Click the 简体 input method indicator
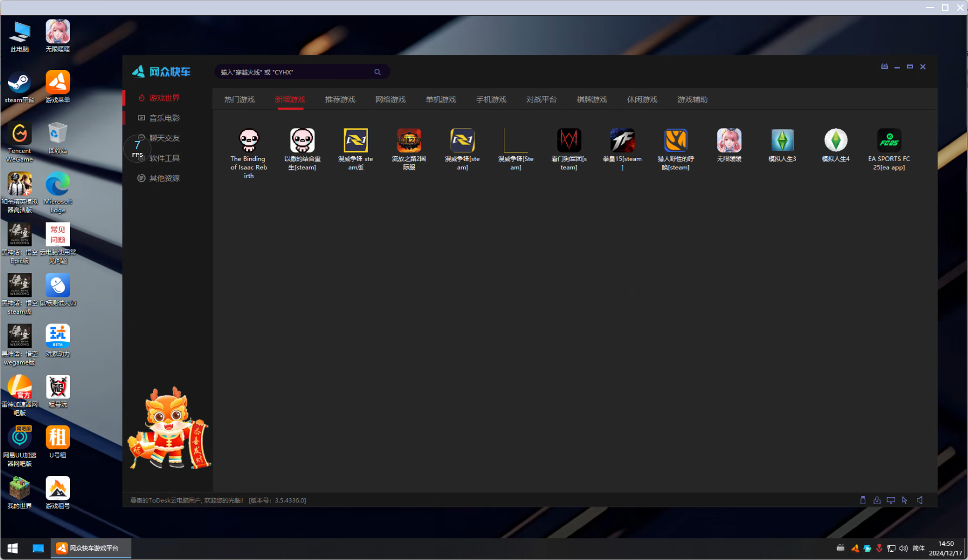 point(919,548)
